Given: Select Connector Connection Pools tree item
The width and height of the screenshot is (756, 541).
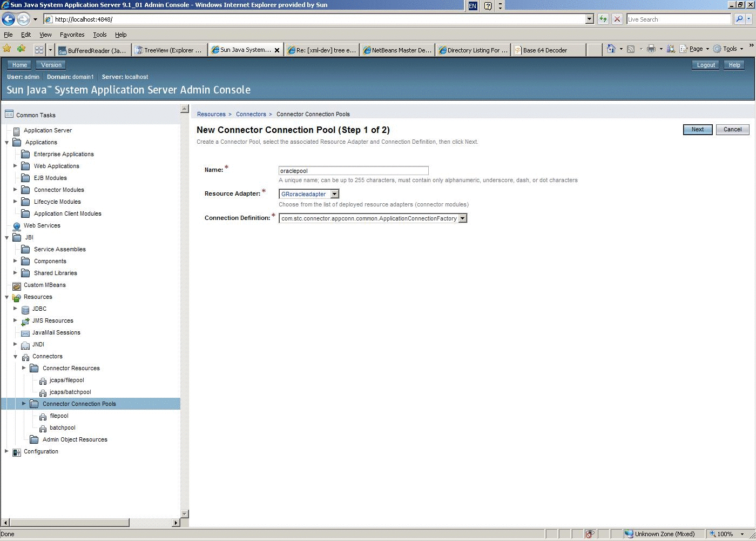Looking at the screenshot, I should (x=79, y=404).
